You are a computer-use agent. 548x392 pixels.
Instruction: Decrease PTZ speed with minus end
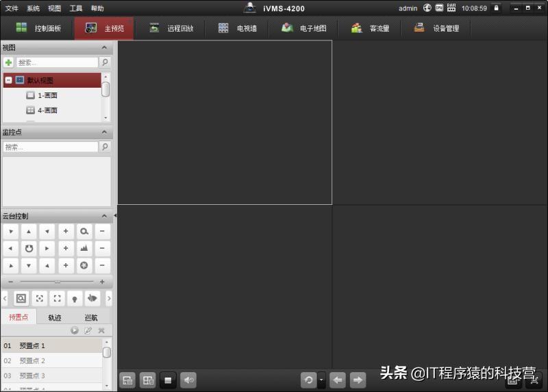click(x=10, y=282)
